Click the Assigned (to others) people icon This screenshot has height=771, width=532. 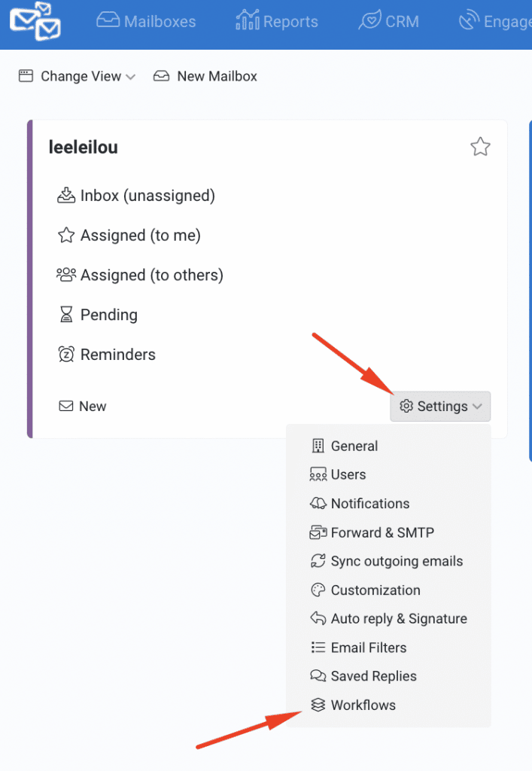66,275
